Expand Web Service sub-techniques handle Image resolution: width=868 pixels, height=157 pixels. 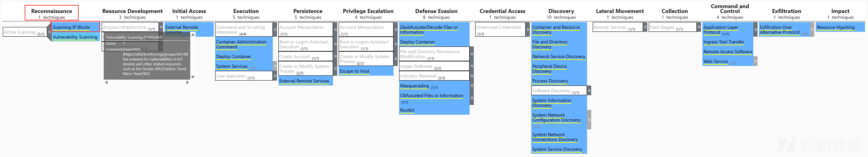click(755, 61)
